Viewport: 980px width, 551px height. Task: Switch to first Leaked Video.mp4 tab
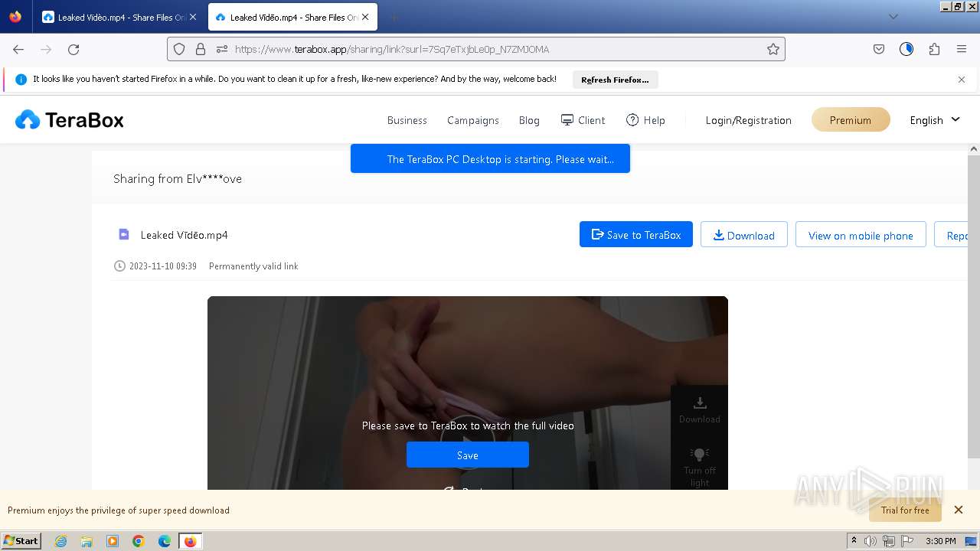click(119, 17)
